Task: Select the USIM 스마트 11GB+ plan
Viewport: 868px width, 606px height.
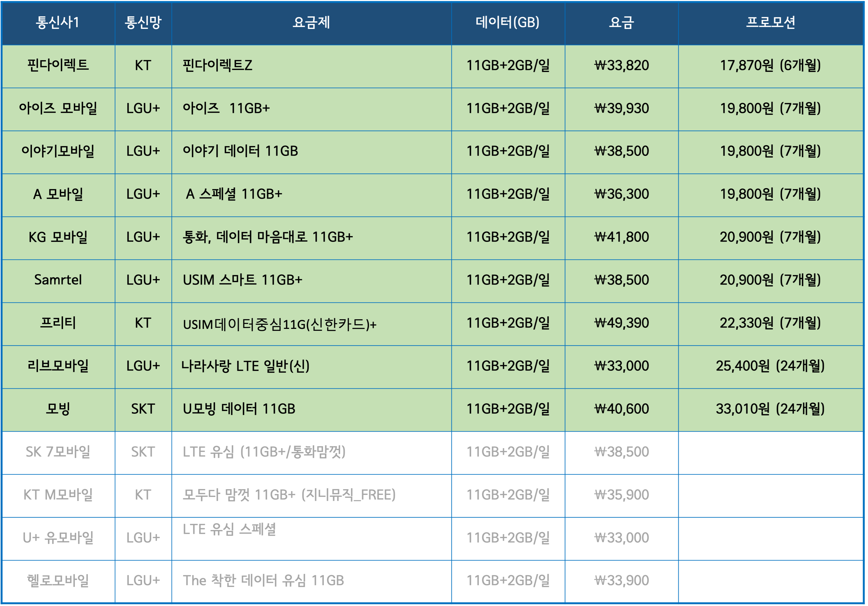Action: click(312, 281)
